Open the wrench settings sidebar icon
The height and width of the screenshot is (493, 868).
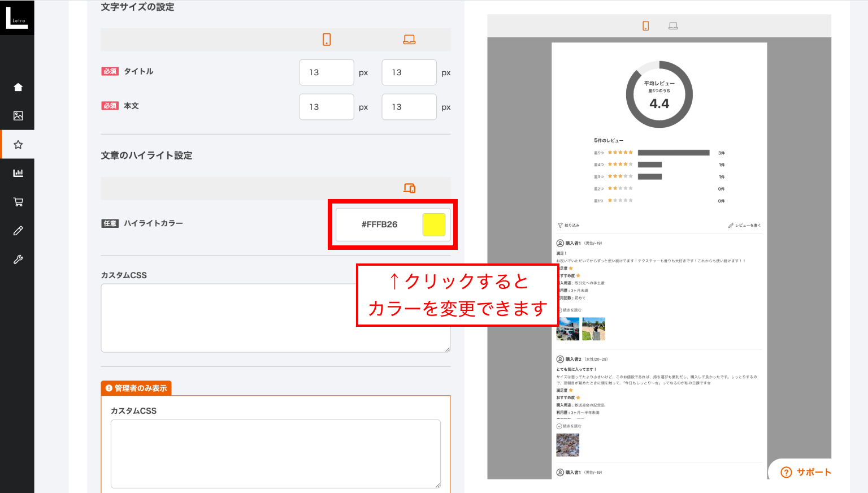pos(18,260)
